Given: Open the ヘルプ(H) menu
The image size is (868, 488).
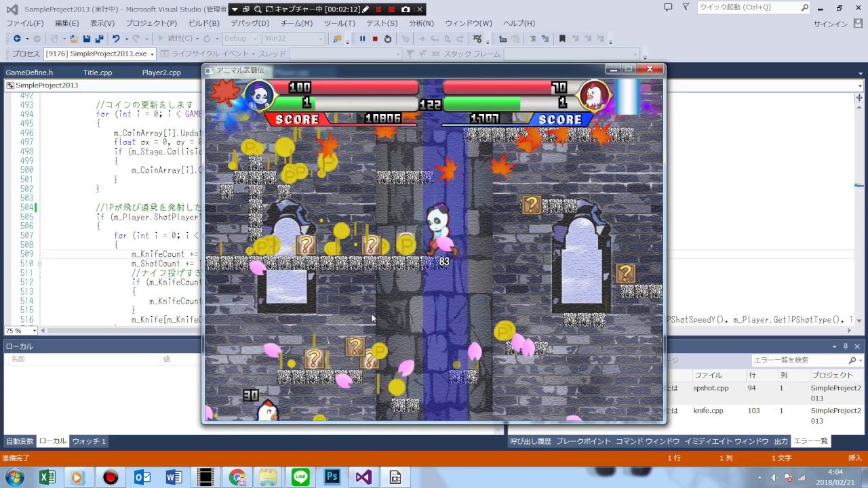Looking at the screenshot, I should tap(519, 23).
